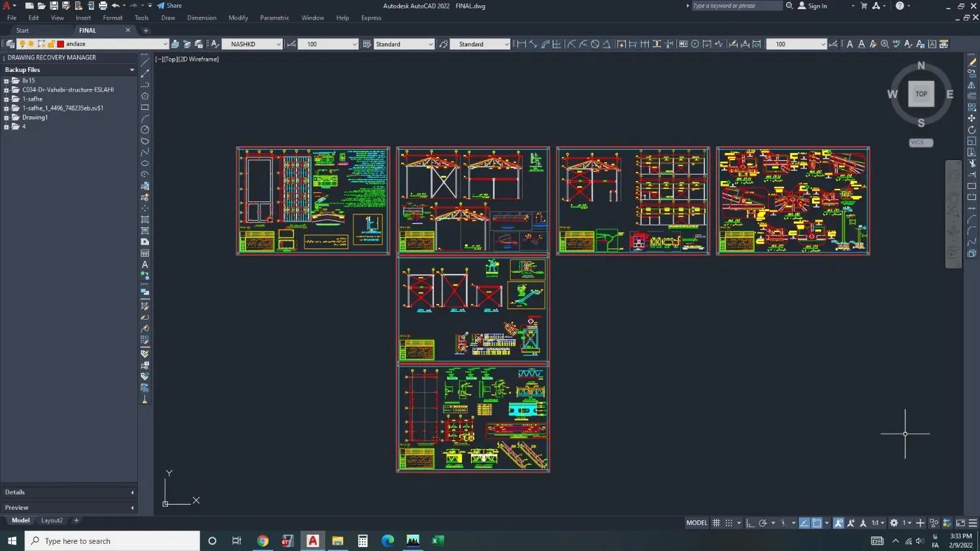Click Sign In button

point(812,6)
